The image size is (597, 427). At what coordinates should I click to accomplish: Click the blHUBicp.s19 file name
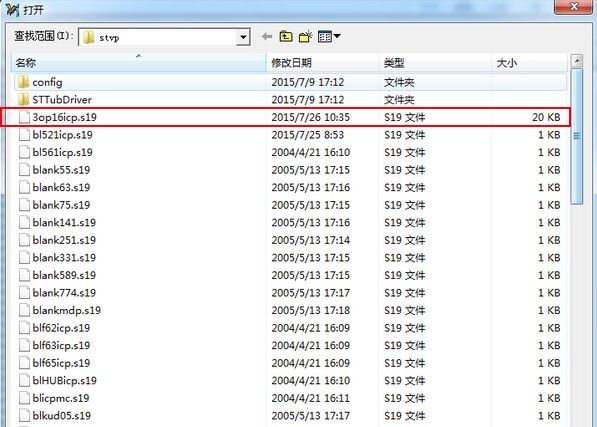(x=64, y=381)
